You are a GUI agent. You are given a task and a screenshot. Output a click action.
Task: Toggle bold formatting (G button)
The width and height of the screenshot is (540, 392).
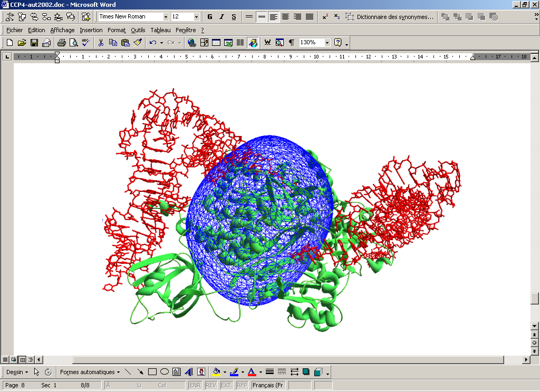tap(210, 17)
